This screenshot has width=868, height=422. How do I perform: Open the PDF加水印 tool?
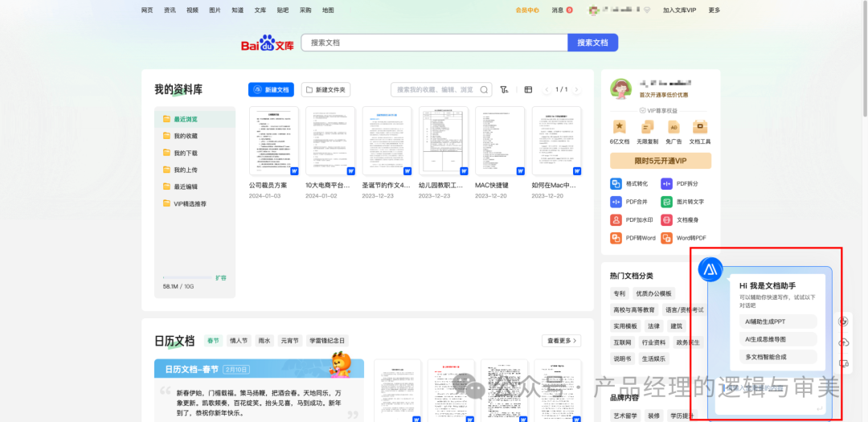[631, 220]
